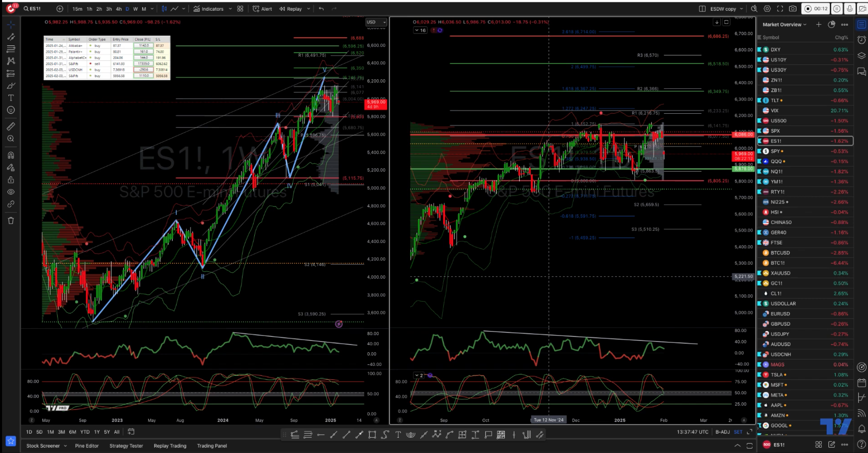Open chart settings gear icon
The width and height of the screenshot is (868, 453).
(x=768, y=9)
